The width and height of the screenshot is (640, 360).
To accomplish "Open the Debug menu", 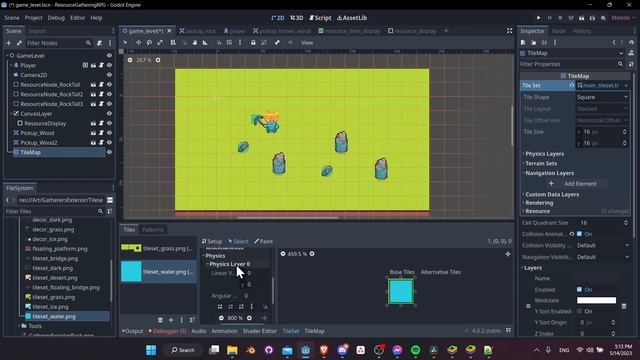I will click(56, 18).
